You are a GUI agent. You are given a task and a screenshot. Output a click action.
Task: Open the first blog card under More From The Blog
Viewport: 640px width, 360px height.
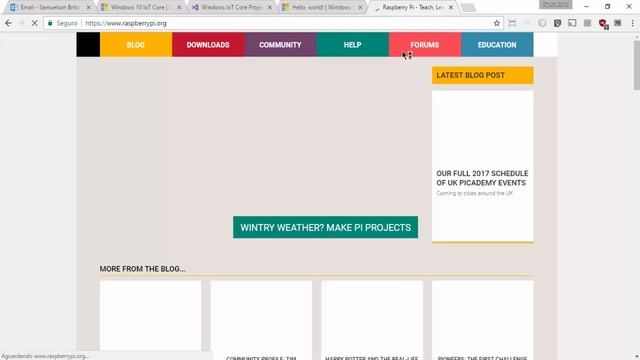point(150,315)
